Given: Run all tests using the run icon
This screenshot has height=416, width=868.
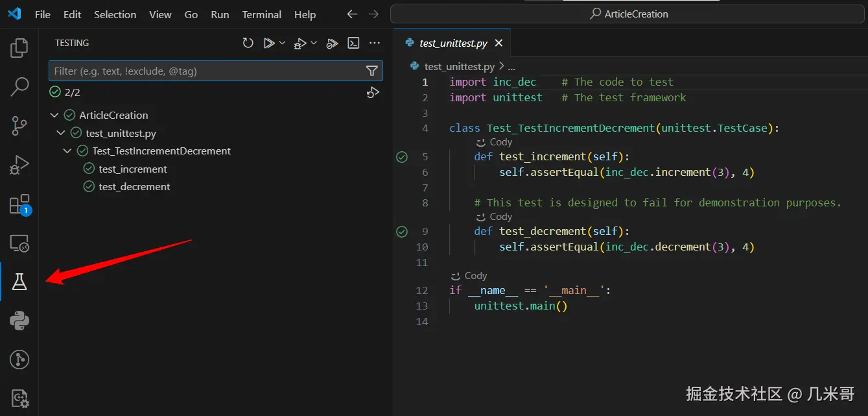Looking at the screenshot, I should pyautogui.click(x=269, y=43).
